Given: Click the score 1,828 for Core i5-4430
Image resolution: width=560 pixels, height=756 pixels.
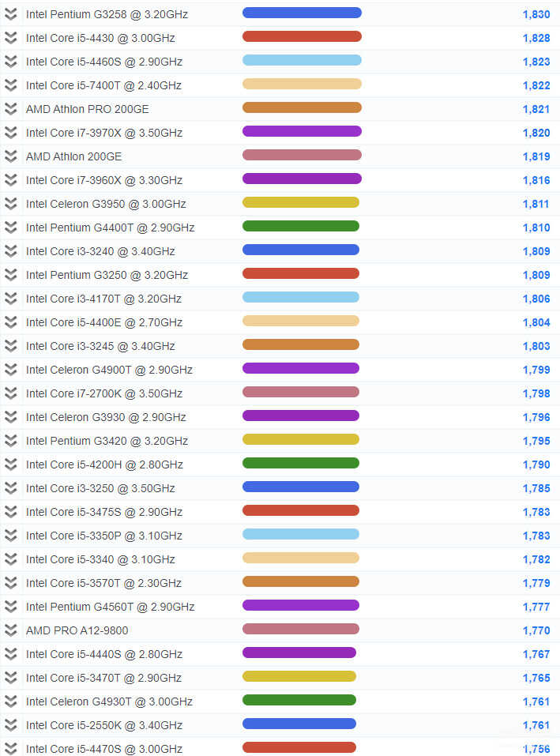Looking at the screenshot, I should coord(536,38).
